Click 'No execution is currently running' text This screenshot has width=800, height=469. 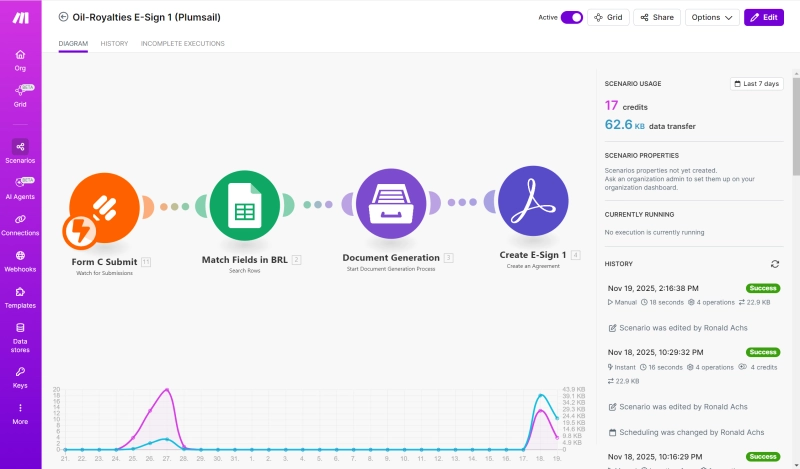click(654, 232)
